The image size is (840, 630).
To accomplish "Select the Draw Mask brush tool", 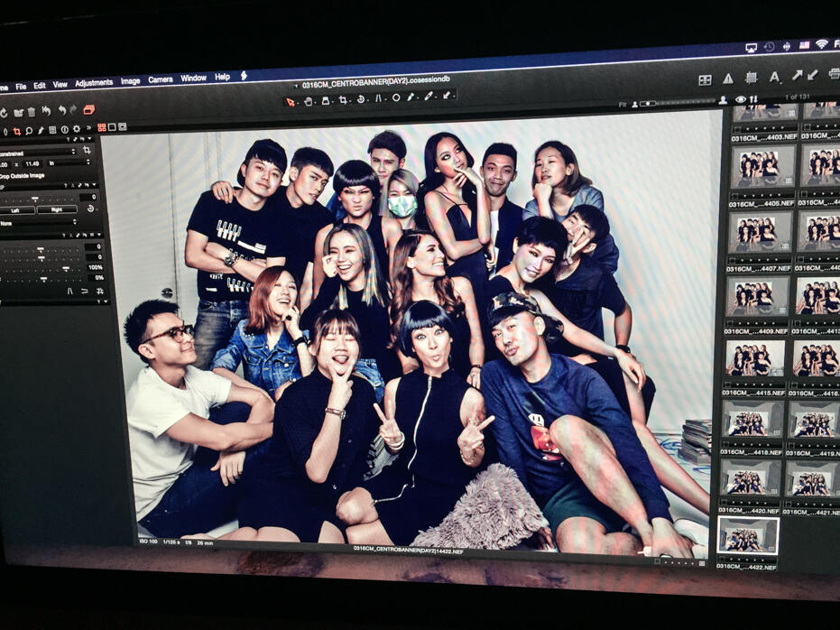I will point(411,97).
